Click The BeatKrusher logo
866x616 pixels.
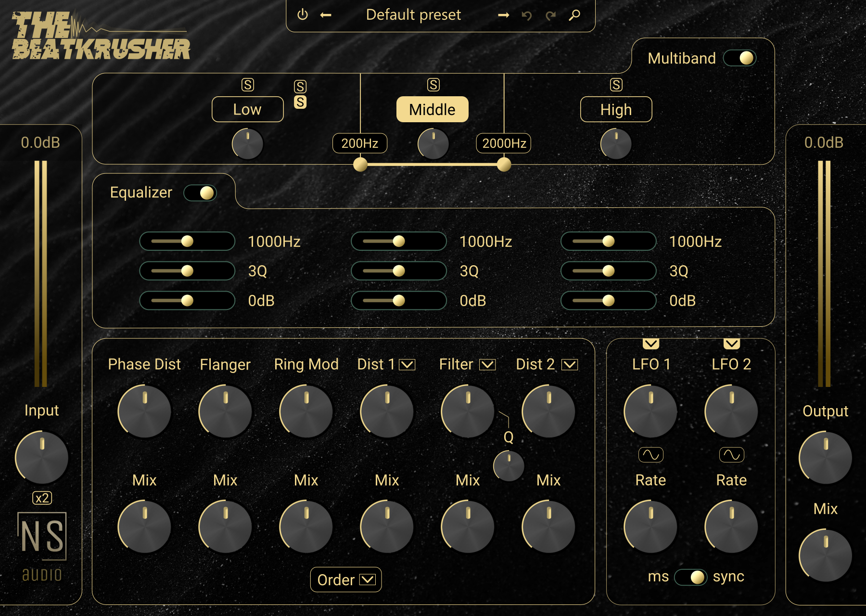coord(101,36)
